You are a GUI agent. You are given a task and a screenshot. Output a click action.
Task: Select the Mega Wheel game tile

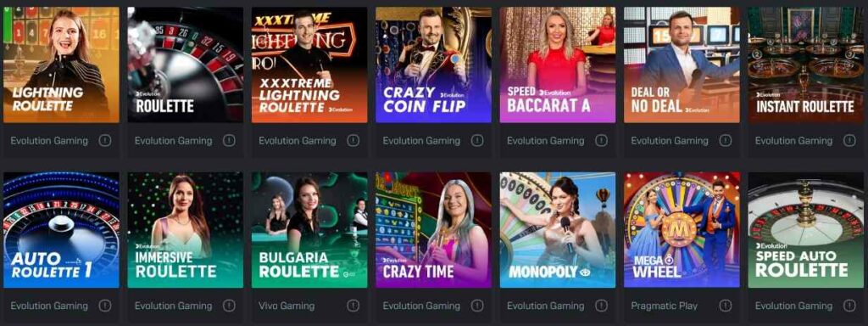click(x=682, y=229)
